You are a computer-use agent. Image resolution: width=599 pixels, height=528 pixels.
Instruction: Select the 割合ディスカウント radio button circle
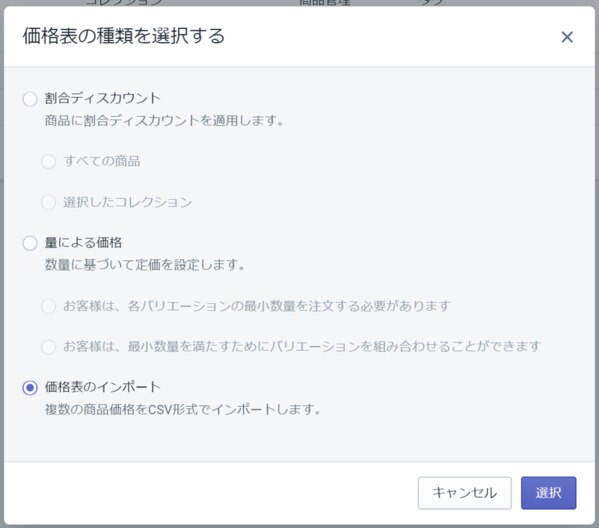point(30,99)
